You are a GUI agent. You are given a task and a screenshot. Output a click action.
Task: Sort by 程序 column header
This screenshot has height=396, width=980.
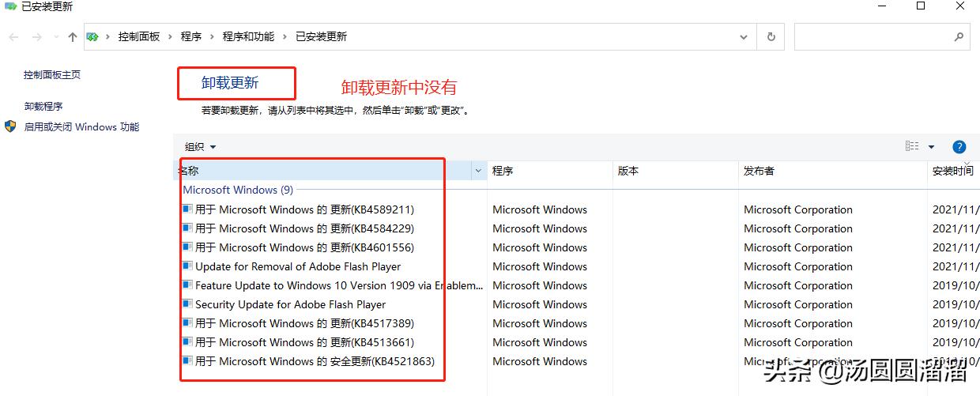(550, 171)
